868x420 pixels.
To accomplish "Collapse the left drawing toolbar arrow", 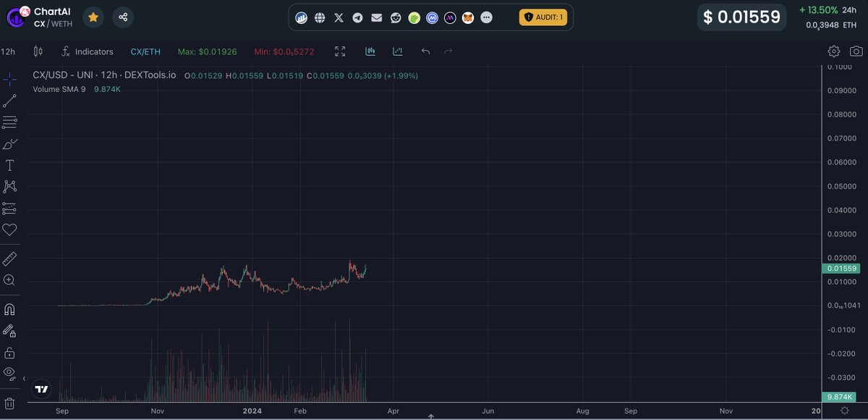I will coord(25,378).
